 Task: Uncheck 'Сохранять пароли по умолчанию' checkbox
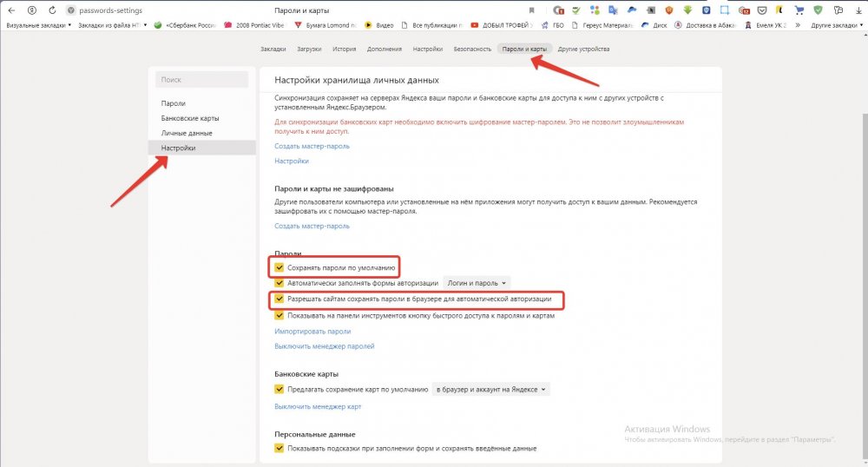coord(279,267)
